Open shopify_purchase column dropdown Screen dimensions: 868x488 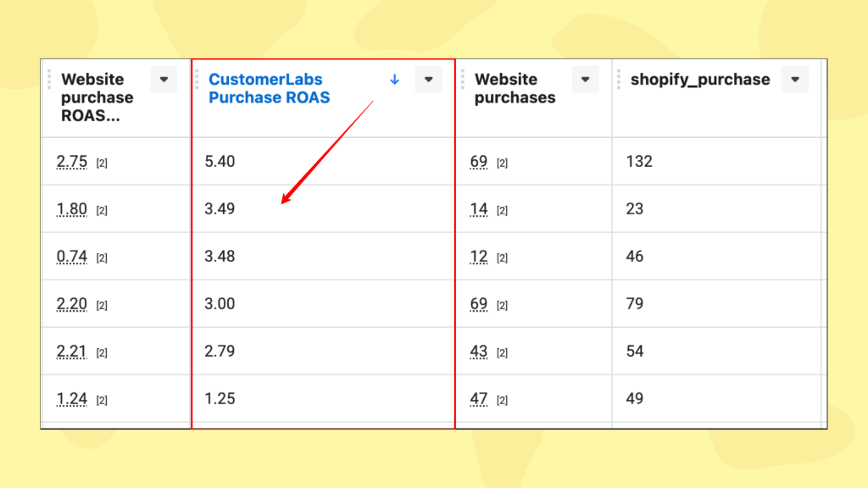coord(795,80)
